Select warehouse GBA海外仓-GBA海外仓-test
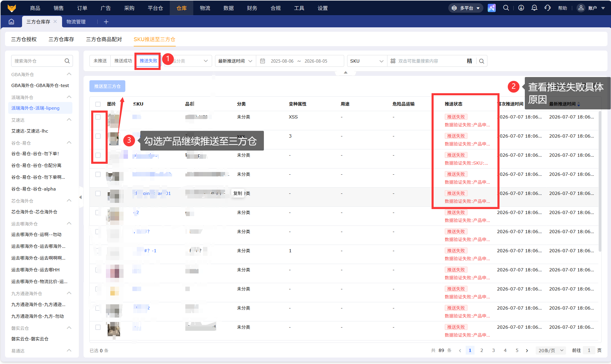The width and height of the screenshot is (611, 364). (x=40, y=85)
